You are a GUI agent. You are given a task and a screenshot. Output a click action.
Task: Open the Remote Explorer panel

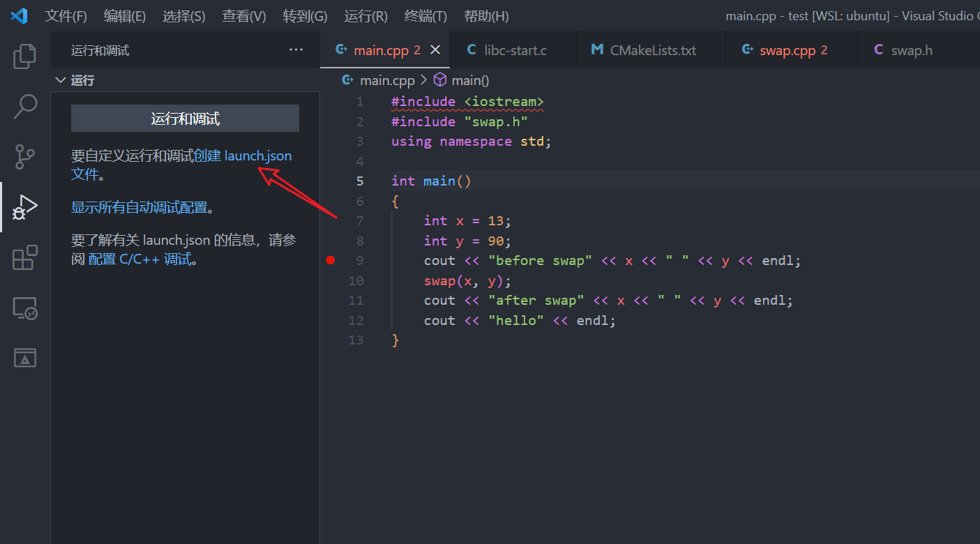click(24, 308)
